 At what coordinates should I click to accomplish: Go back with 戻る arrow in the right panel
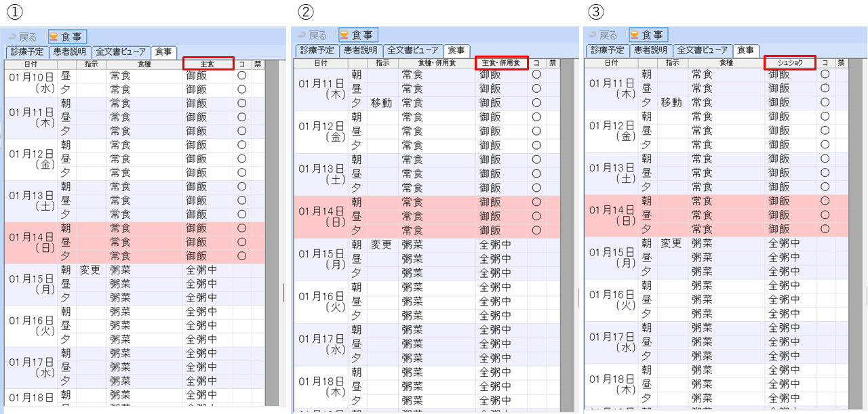click(x=604, y=35)
